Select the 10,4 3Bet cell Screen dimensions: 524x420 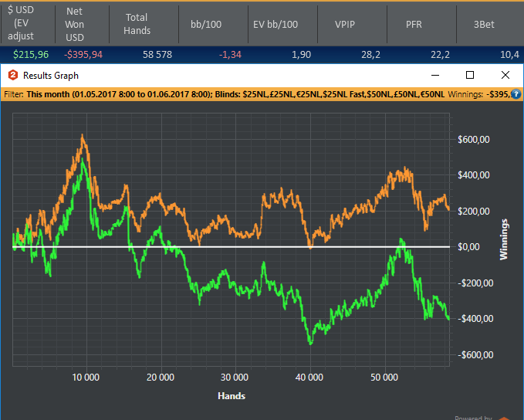[509, 55]
